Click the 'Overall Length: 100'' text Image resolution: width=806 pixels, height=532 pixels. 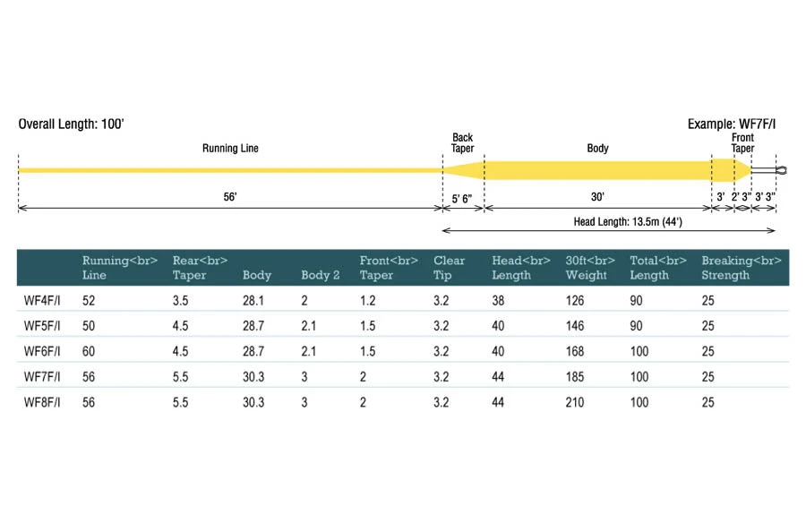tap(72, 124)
